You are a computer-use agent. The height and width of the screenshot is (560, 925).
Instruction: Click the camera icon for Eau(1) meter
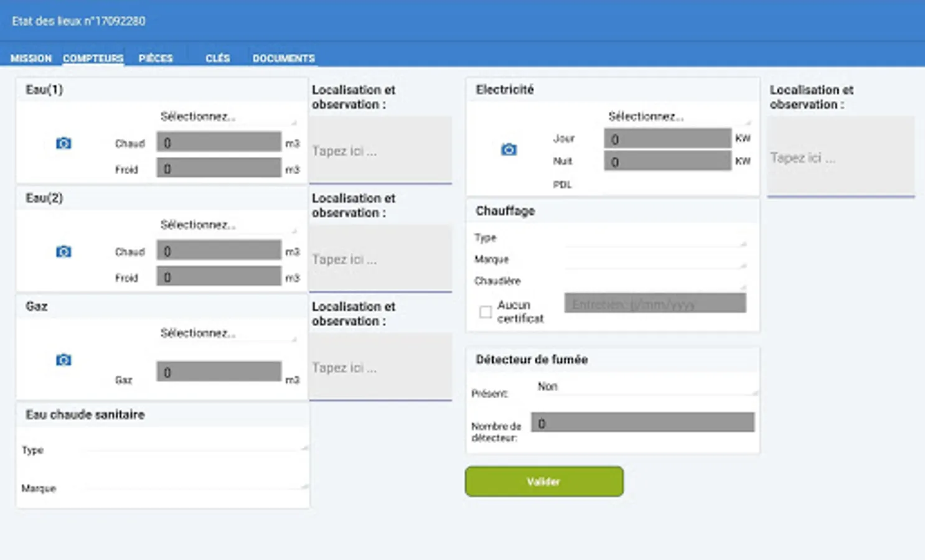pos(64,143)
